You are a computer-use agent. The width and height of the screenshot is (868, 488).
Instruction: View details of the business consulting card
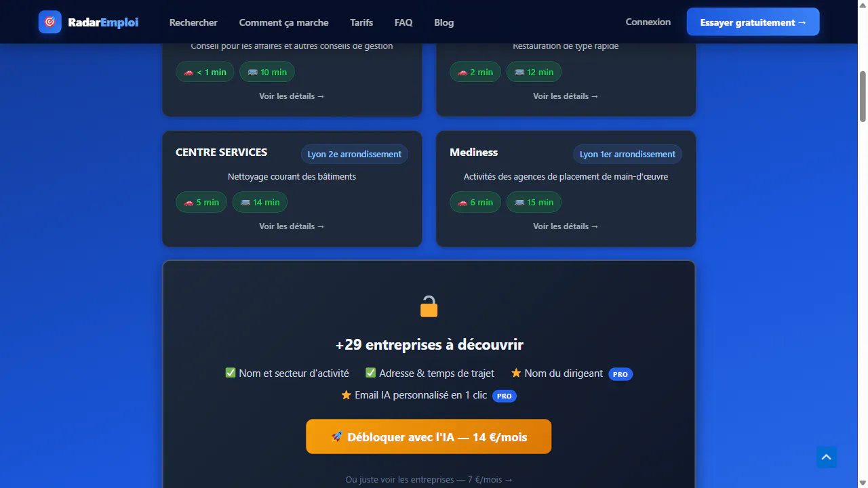(292, 96)
